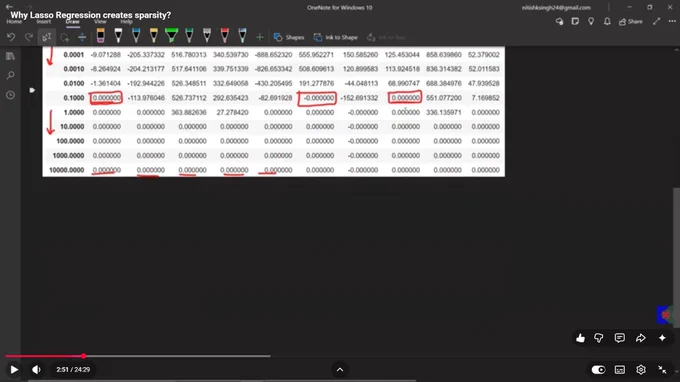
Task: Click the row label 10000.0000
Action: 66,170
